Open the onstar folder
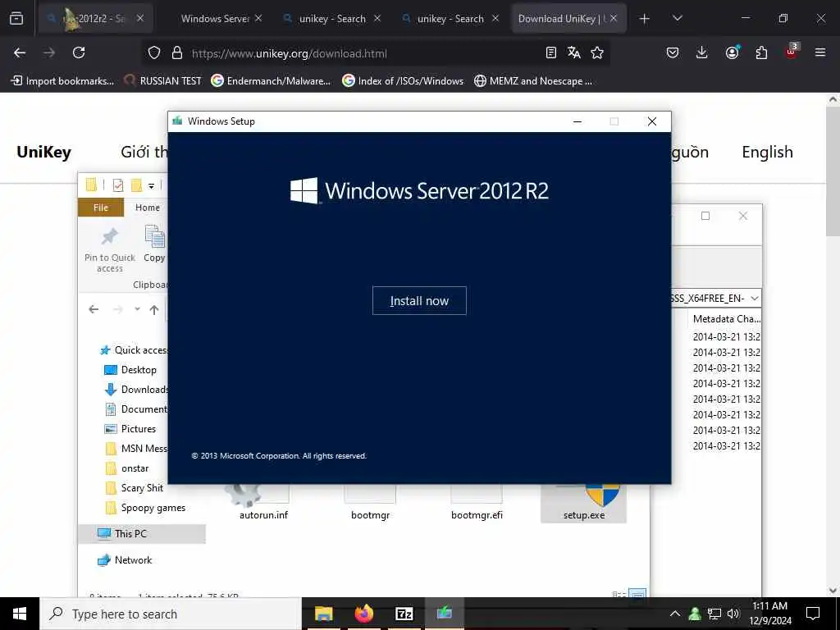Image resolution: width=840 pixels, height=630 pixels. pos(127,468)
